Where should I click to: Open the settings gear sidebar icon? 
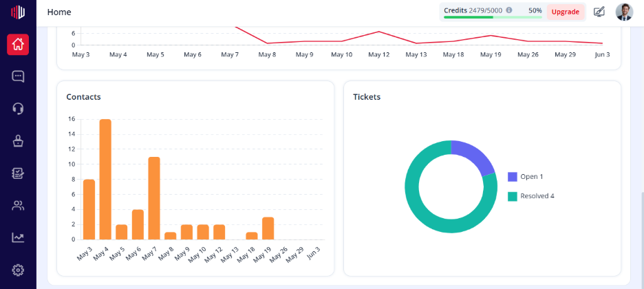pos(18,270)
